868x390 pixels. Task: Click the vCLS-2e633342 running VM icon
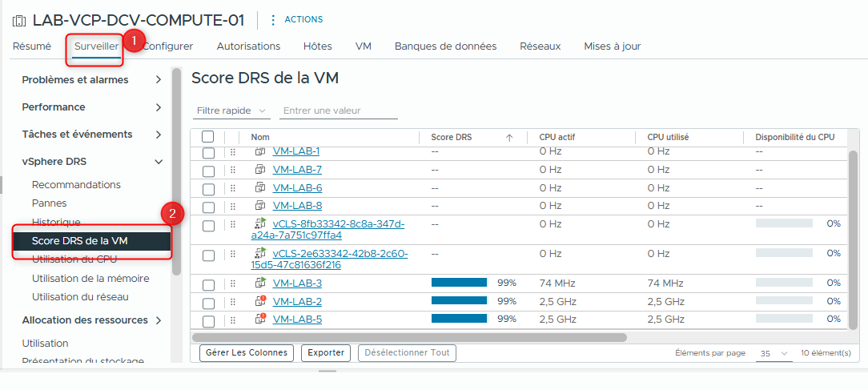(260, 253)
